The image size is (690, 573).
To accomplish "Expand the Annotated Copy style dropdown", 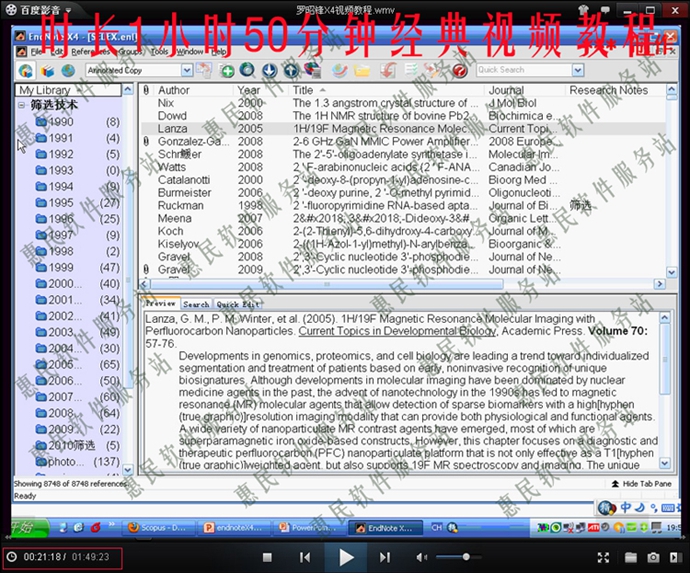I will click(x=187, y=70).
